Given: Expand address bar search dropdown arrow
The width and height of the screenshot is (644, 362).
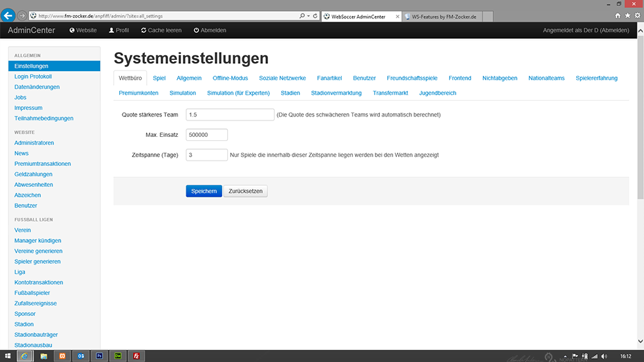Looking at the screenshot, I should 308,15.
